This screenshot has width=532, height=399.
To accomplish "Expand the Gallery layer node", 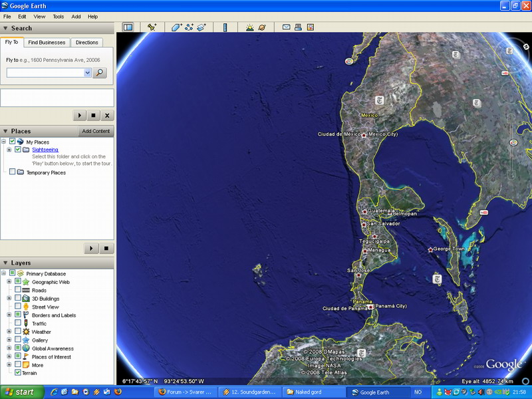I will (x=9, y=340).
